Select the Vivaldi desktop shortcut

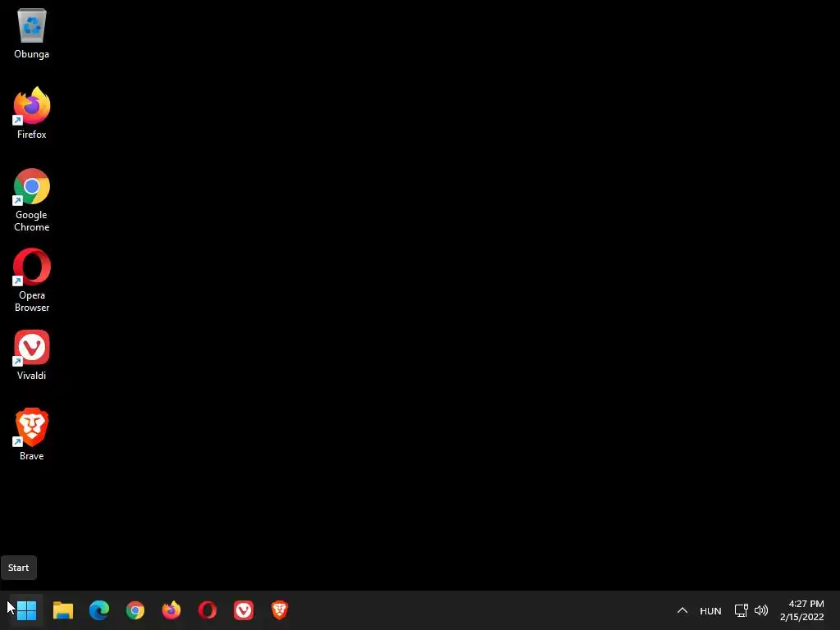(x=32, y=355)
